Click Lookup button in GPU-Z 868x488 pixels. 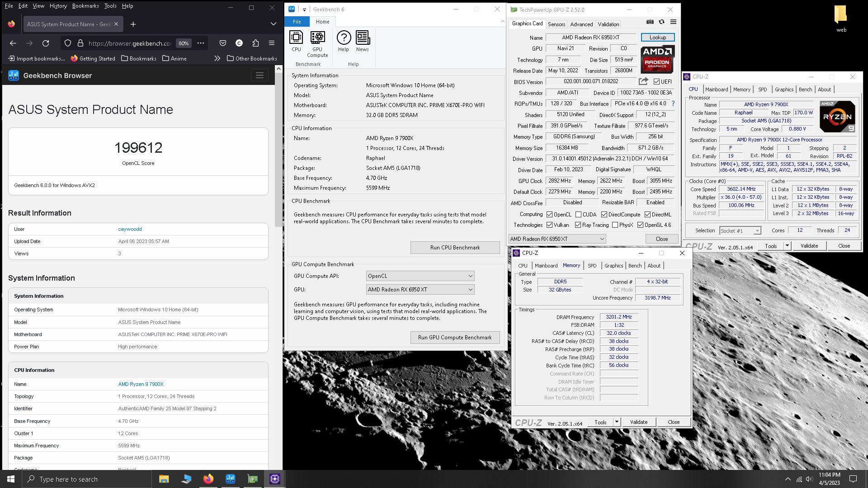[x=658, y=38]
